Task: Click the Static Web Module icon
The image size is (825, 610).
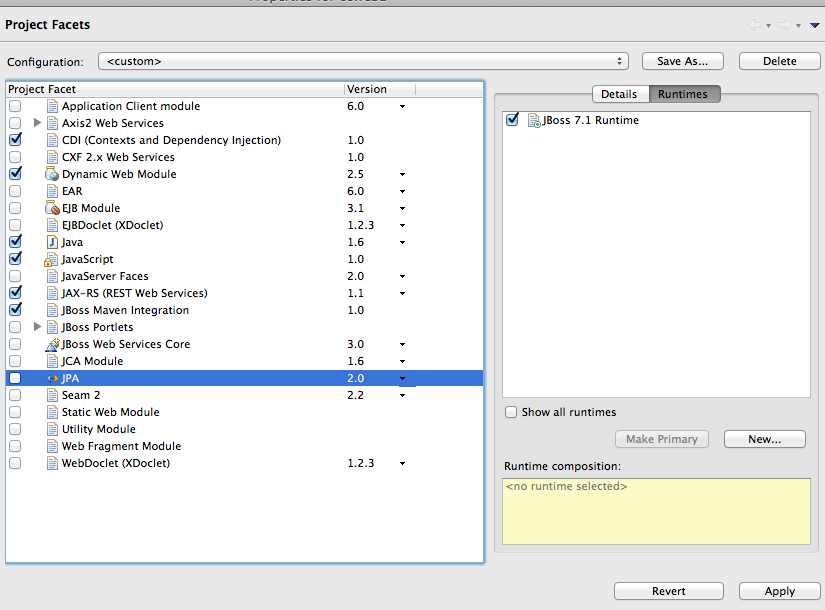Action: click(52, 412)
